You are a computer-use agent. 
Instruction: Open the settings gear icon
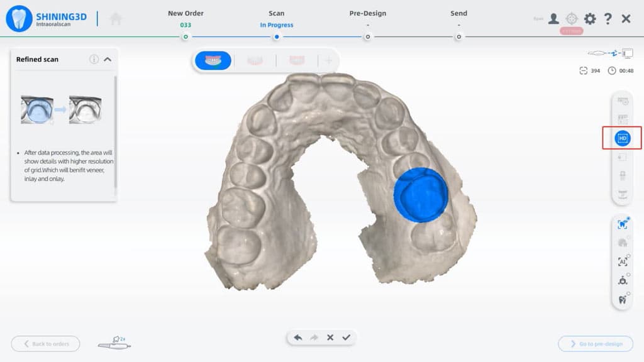pyautogui.click(x=590, y=19)
